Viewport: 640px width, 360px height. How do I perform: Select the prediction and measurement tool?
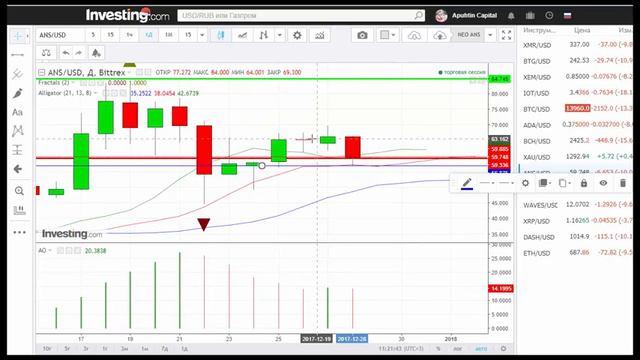click(18, 150)
